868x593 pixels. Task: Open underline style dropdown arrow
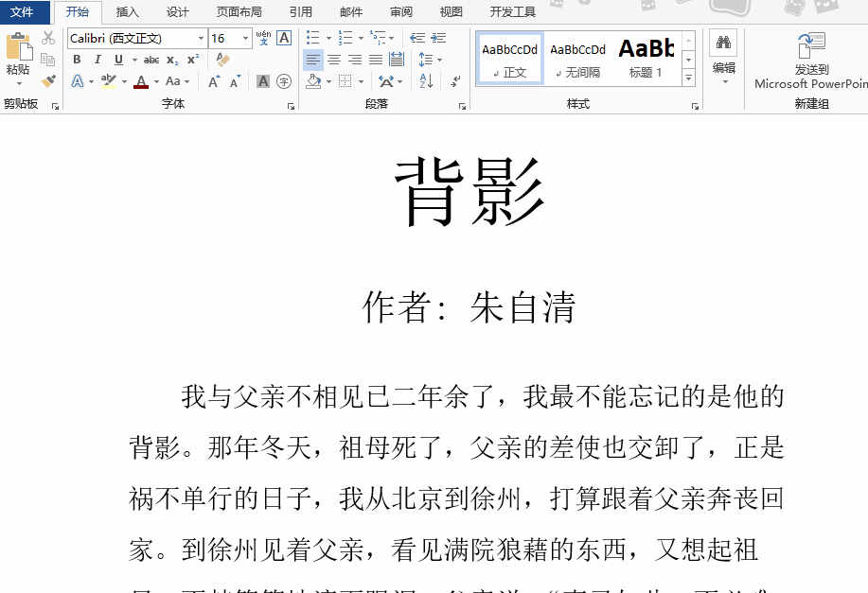pos(134,60)
